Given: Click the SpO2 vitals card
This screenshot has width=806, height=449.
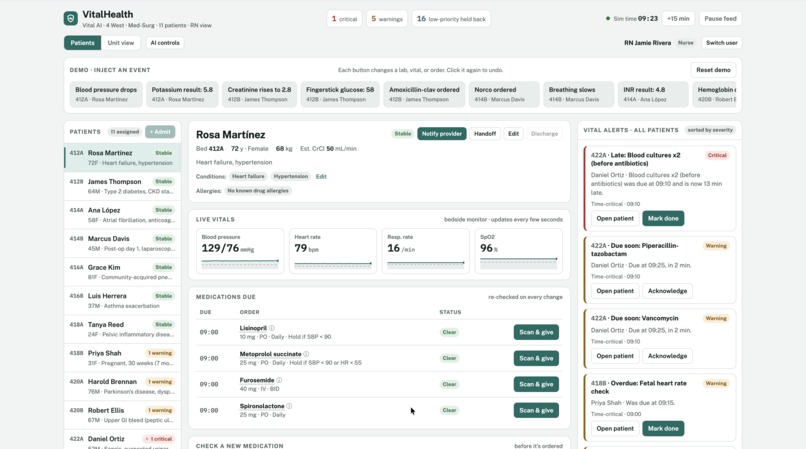Looking at the screenshot, I should coord(519,250).
